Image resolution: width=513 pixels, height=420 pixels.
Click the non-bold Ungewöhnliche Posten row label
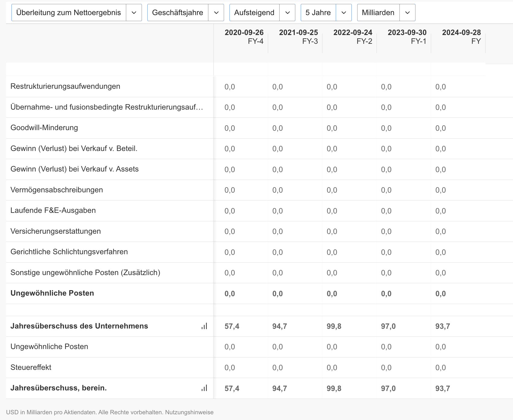(49, 347)
